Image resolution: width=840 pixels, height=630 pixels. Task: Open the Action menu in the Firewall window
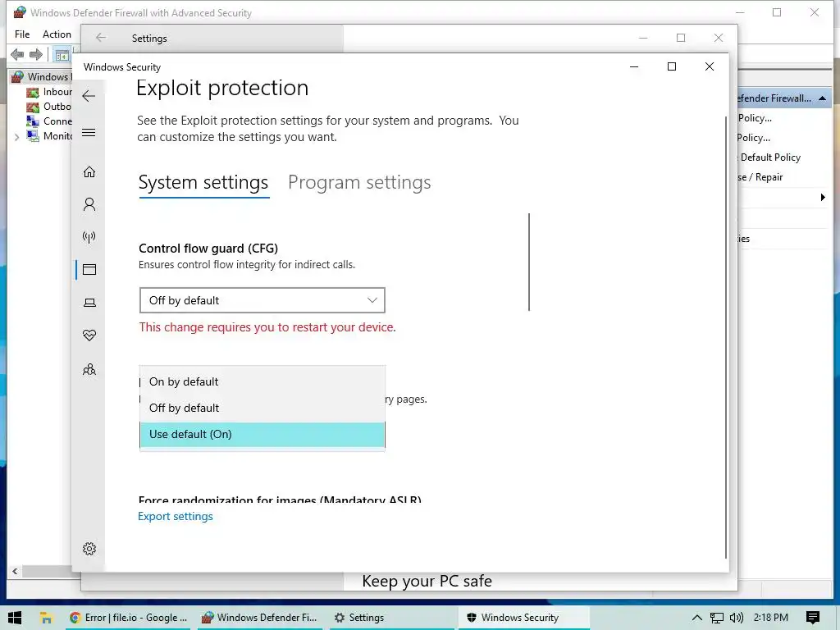click(57, 34)
